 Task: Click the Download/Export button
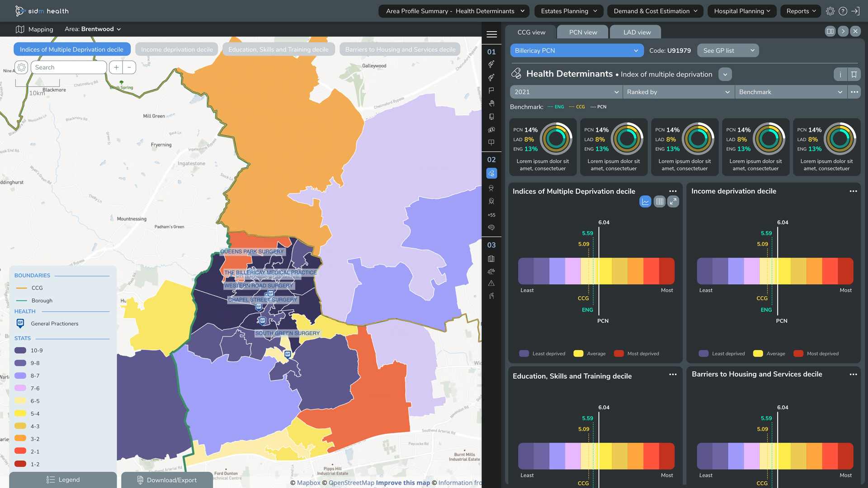pyautogui.click(x=167, y=480)
